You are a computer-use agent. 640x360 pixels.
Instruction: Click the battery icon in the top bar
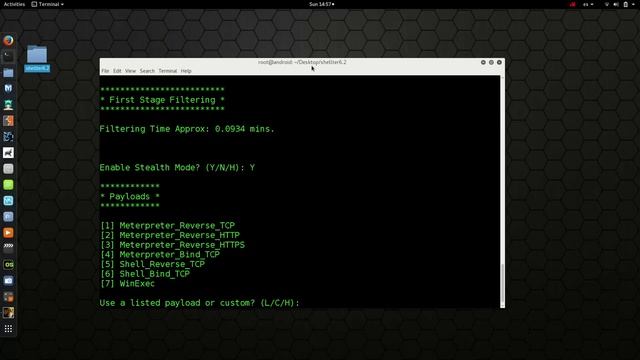[625, 4]
